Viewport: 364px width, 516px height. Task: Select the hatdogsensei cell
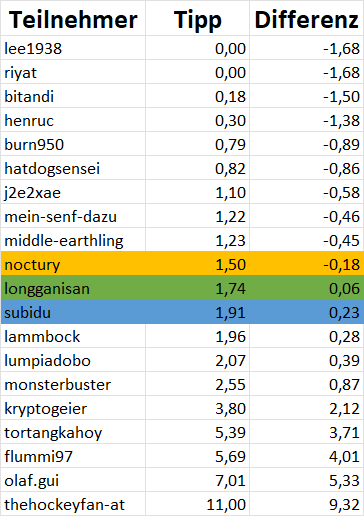73,168
